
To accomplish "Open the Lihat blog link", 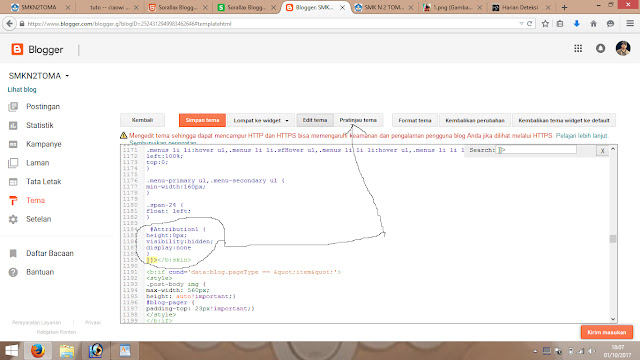I will (22, 90).
